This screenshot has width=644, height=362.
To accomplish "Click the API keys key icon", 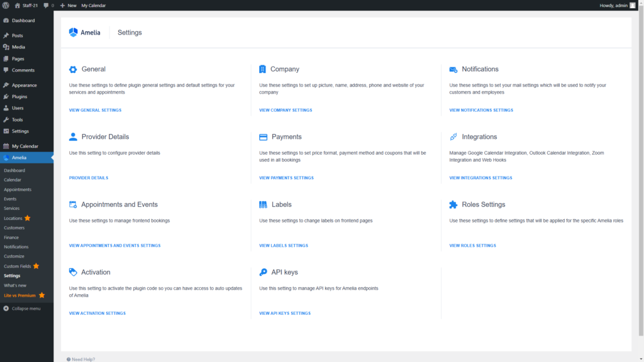I will coord(263,272).
